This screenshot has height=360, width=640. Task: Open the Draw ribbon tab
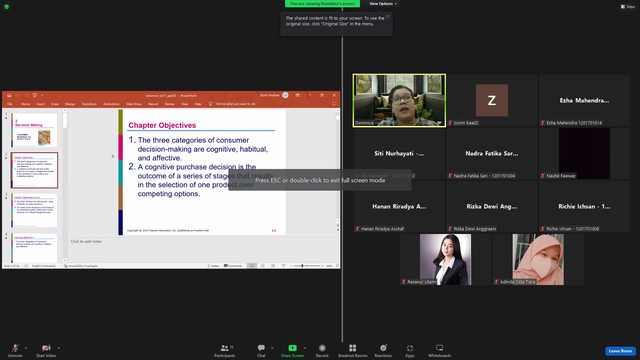pos(55,104)
